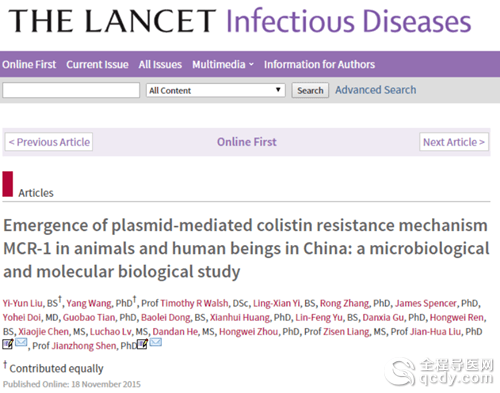Screen dimensions: 500x393
Task: Open author Timothy R Walsh link
Action: [x=194, y=303]
